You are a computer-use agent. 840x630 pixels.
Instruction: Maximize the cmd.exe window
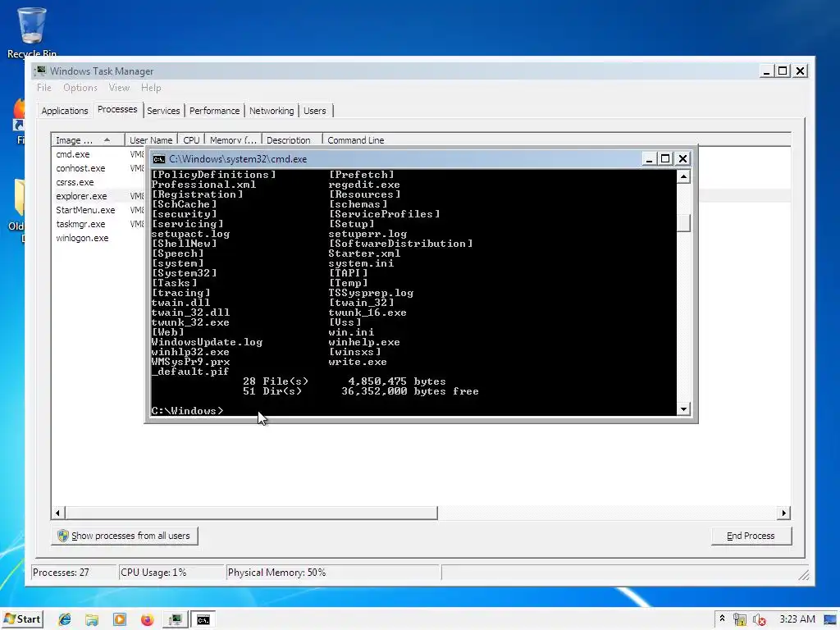pyautogui.click(x=665, y=159)
